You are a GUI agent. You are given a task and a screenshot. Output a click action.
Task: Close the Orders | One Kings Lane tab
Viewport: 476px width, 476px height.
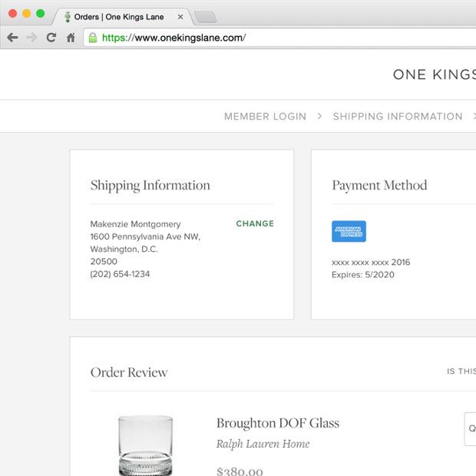pyautogui.click(x=180, y=17)
